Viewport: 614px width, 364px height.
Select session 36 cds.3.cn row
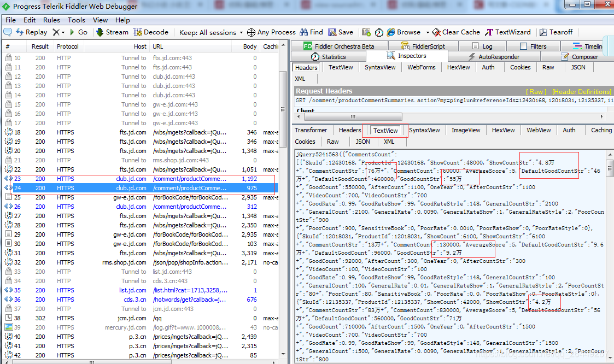point(140,300)
